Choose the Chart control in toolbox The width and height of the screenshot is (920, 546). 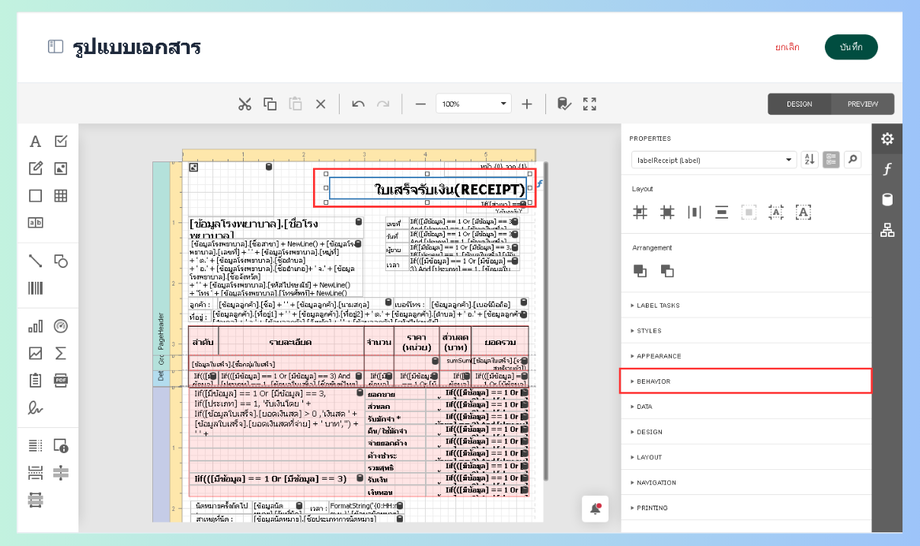[x=35, y=326]
